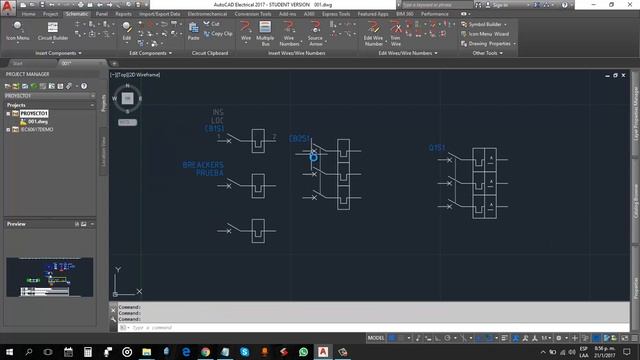Open the Chrome icon in the taskbar

coord(205,352)
